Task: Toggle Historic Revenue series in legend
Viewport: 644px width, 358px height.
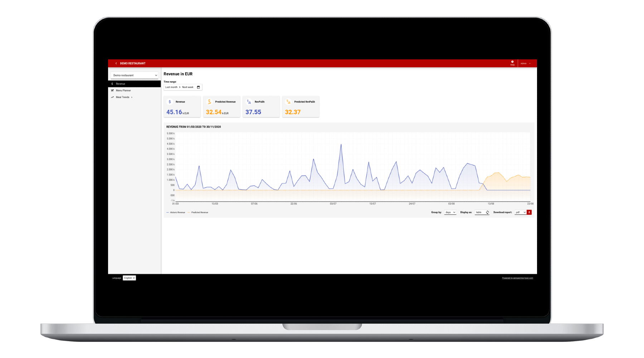Action: pyautogui.click(x=176, y=213)
